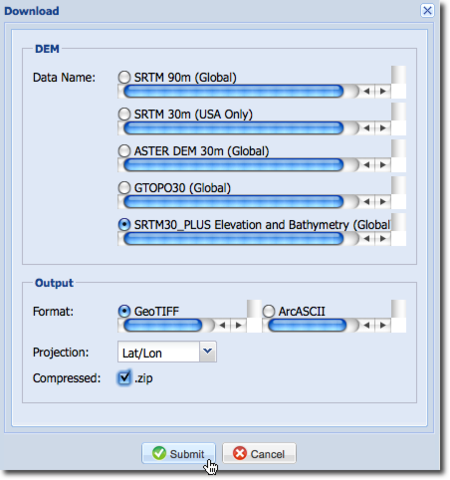Click the 'Projection:' label
The height and width of the screenshot is (480, 450).
pos(61,352)
